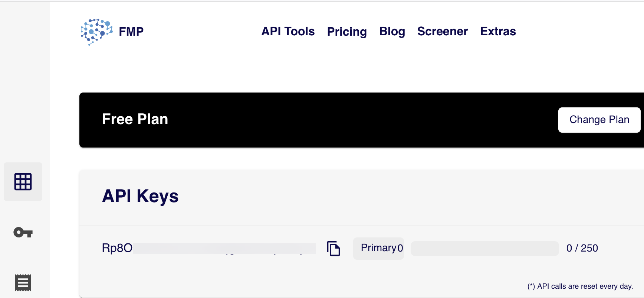Open the Blog nav item
This screenshot has width=644, height=298.
point(392,32)
